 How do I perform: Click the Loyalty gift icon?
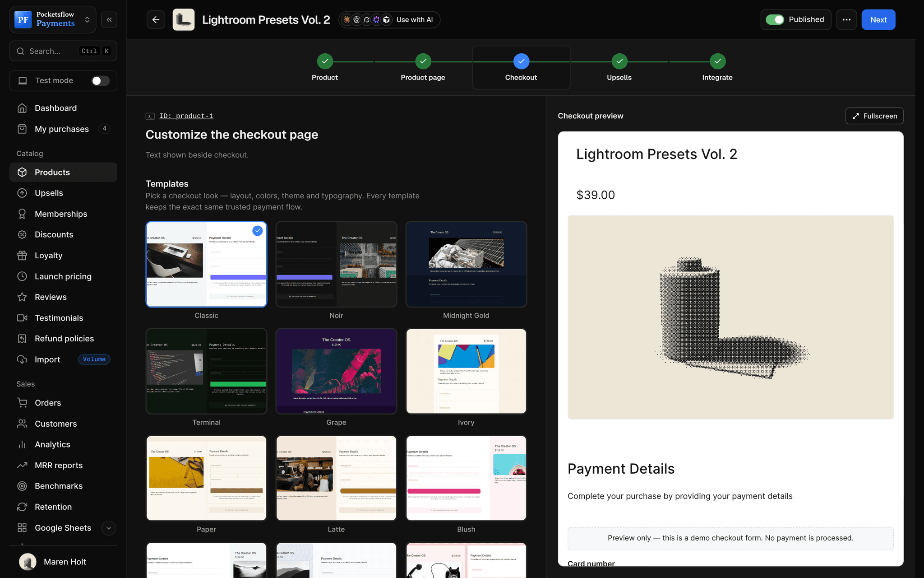coord(22,255)
